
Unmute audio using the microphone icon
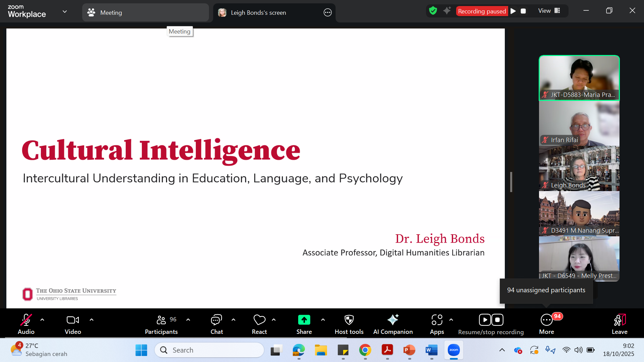pos(26,319)
